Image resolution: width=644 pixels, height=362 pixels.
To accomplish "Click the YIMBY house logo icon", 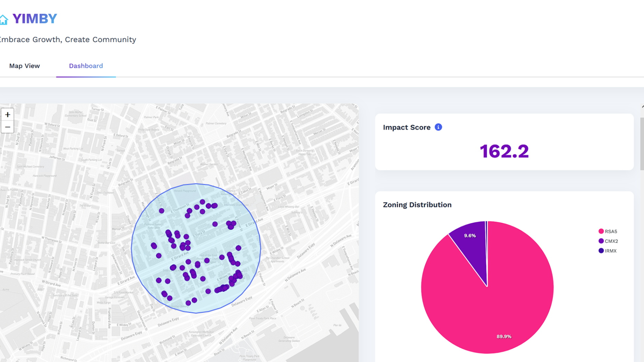I will pos(3,20).
